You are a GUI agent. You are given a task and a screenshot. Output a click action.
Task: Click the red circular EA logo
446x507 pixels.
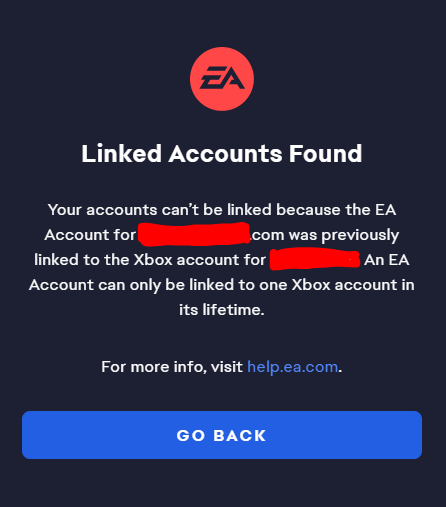click(x=222, y=79)
